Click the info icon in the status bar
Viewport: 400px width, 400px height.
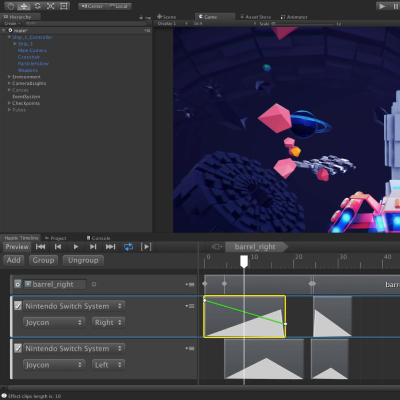click(x=4, y=396)
